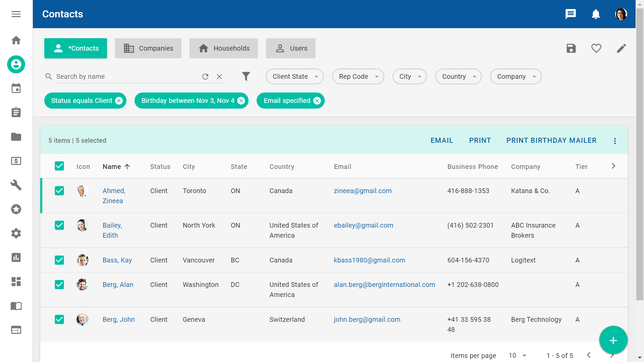Image resolution: width=644 pixels, height=362 pixels.
Task: Switch to the Households tab
Action: 223,48
